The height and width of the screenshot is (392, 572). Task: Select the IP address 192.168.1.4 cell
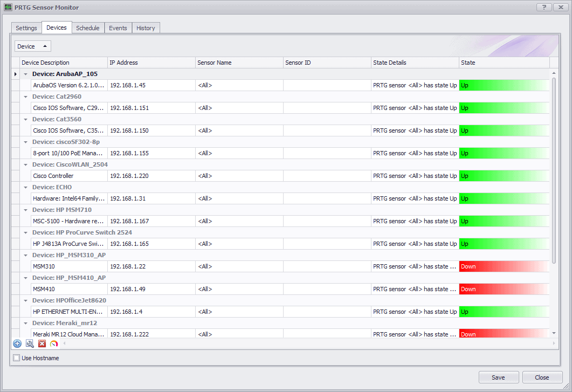click(x=151, y=312)
